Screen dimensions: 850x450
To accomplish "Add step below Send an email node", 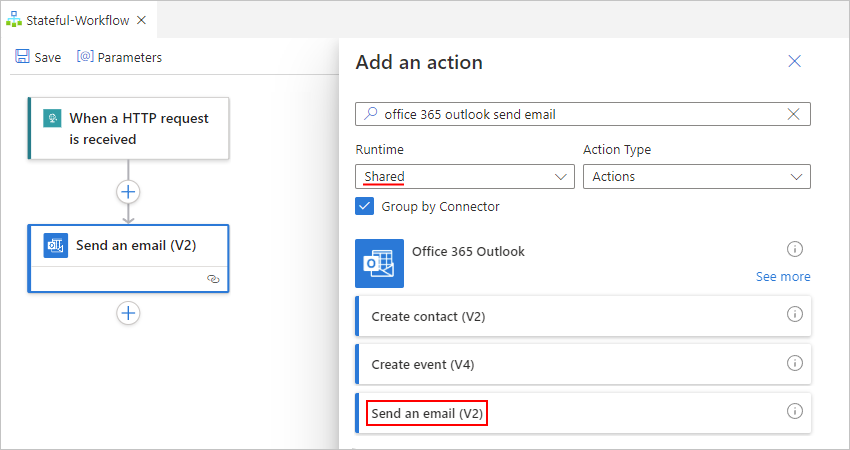I will tap(128, 313).
